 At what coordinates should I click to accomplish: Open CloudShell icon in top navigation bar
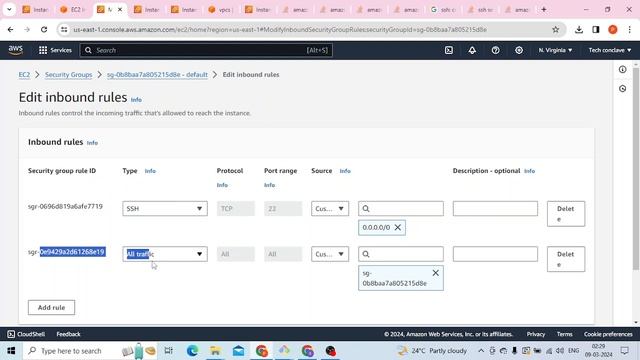[x=449, y=50]
